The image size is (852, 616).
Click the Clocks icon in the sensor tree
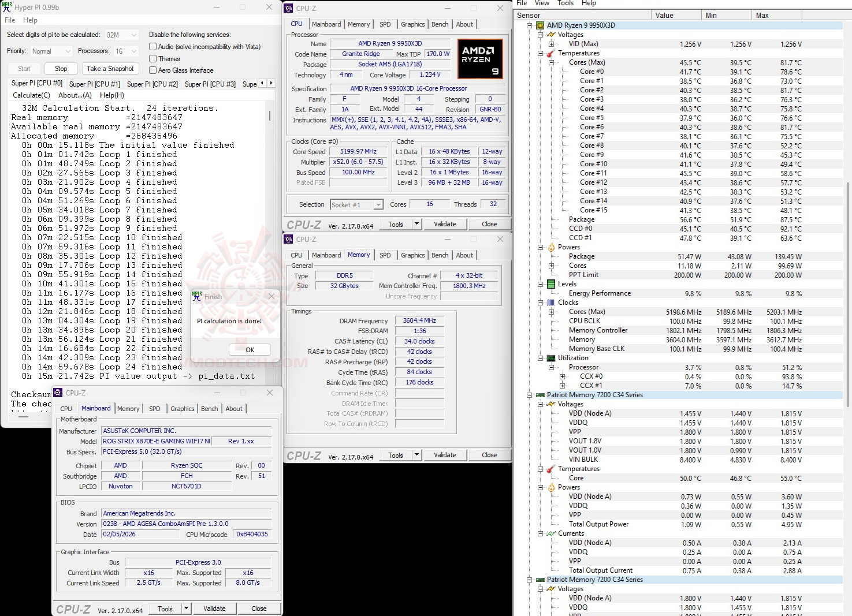tap(551, 303)
